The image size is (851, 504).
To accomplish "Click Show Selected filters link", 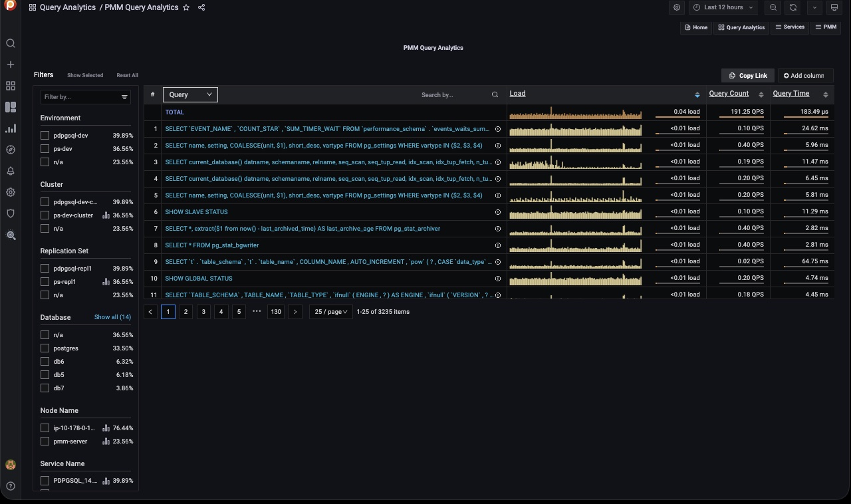I will tap(85, 75).
